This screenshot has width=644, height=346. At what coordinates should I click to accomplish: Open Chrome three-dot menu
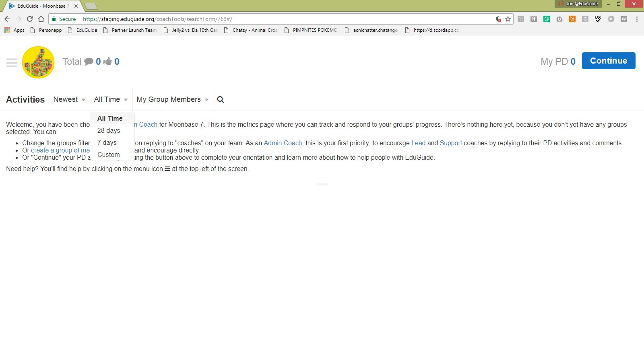point(637,19)
